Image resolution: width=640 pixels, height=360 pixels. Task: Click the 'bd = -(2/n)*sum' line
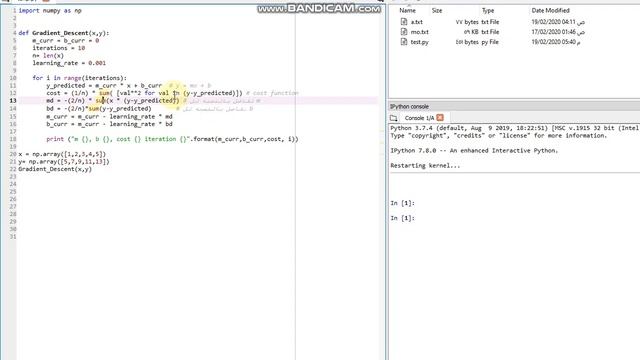tap(99, 109)
